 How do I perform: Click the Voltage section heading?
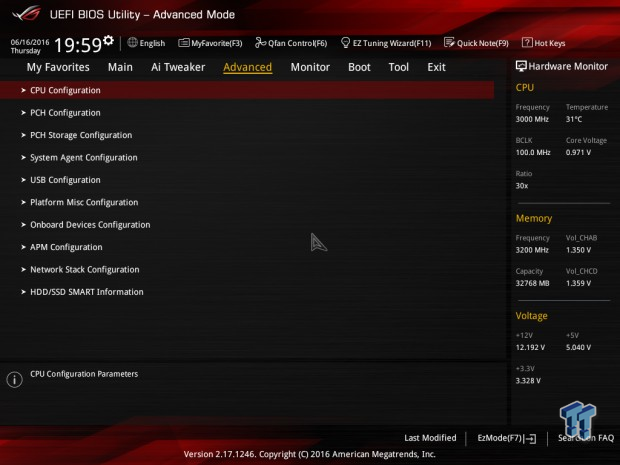531,316
